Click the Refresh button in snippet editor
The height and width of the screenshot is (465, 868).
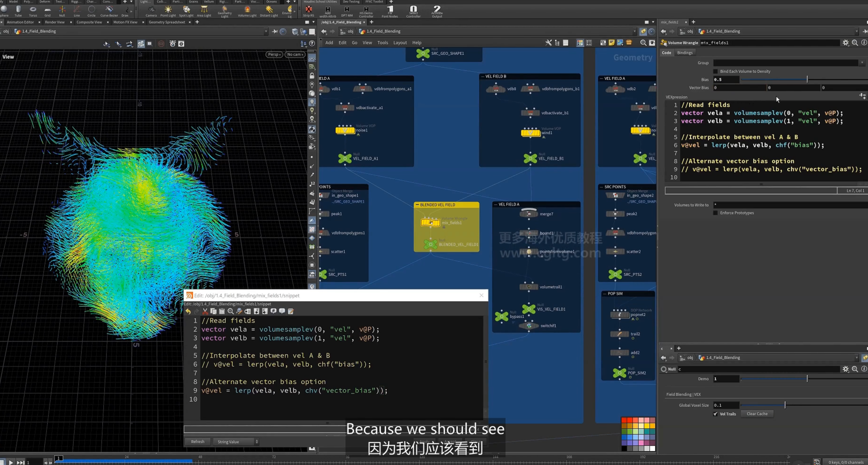click(x=198, y=442)
